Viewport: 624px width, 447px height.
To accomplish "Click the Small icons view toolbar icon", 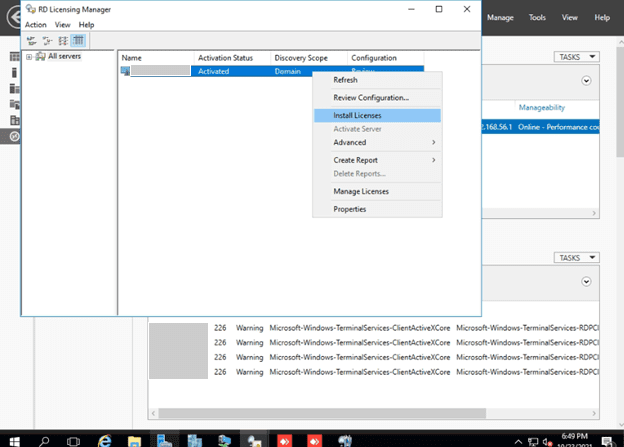I will tap(47, 41).
